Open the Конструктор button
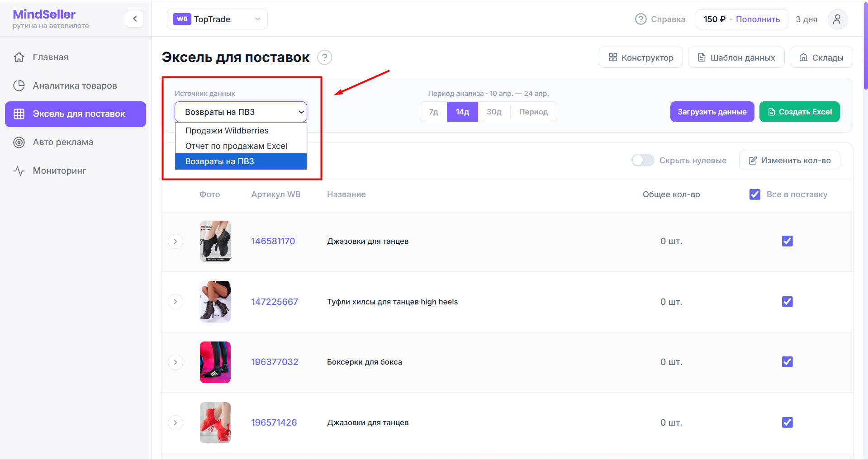The height and width of the screenshot is (460, 868). 640,57
